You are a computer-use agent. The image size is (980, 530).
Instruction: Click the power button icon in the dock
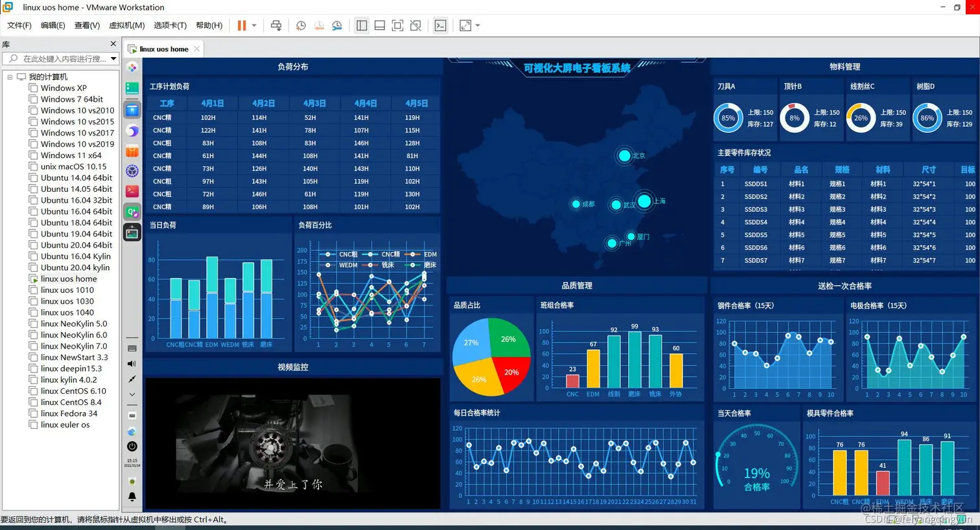(132, 446)
